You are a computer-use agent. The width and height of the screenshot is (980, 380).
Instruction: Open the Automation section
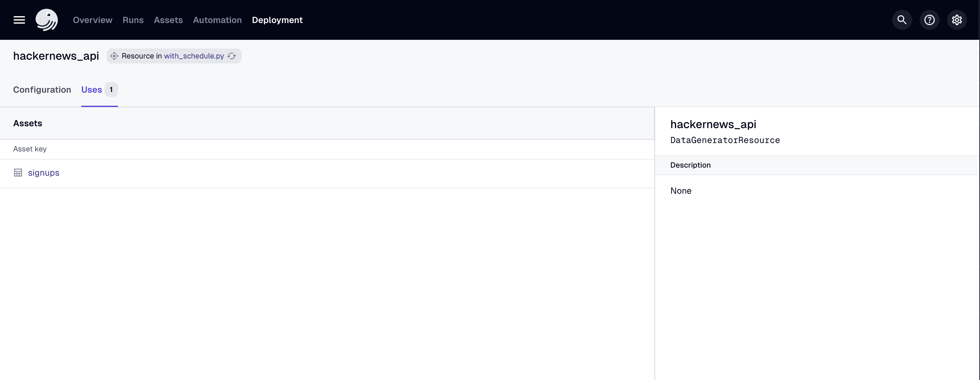click(x=217, y=20)
